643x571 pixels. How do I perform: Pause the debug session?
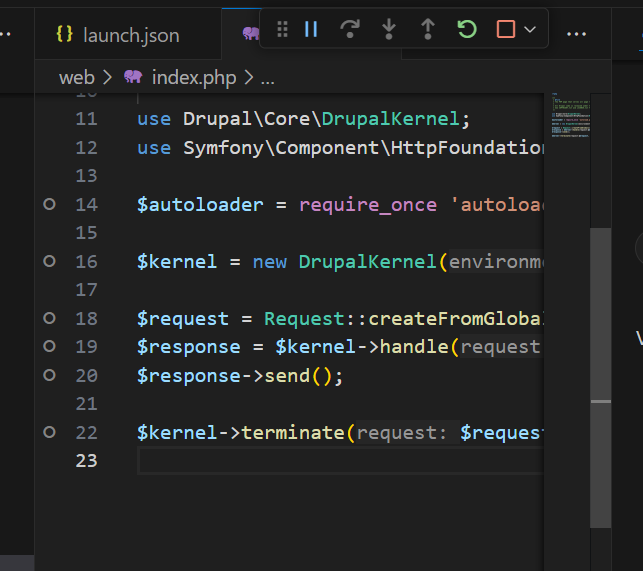click(x=311, y=29)
